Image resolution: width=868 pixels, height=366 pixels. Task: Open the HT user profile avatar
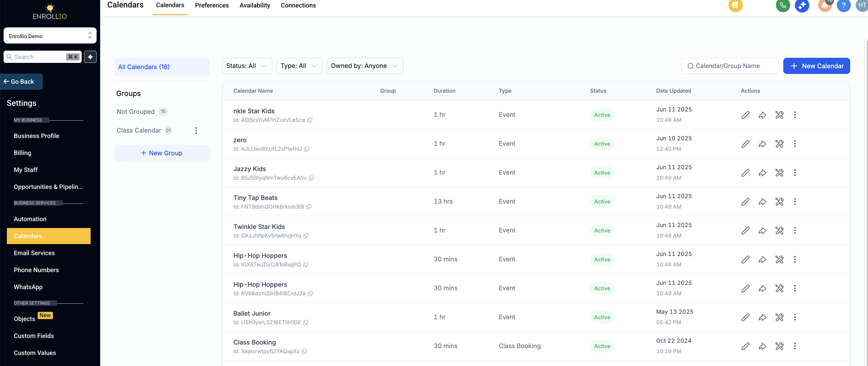(862, 5)
